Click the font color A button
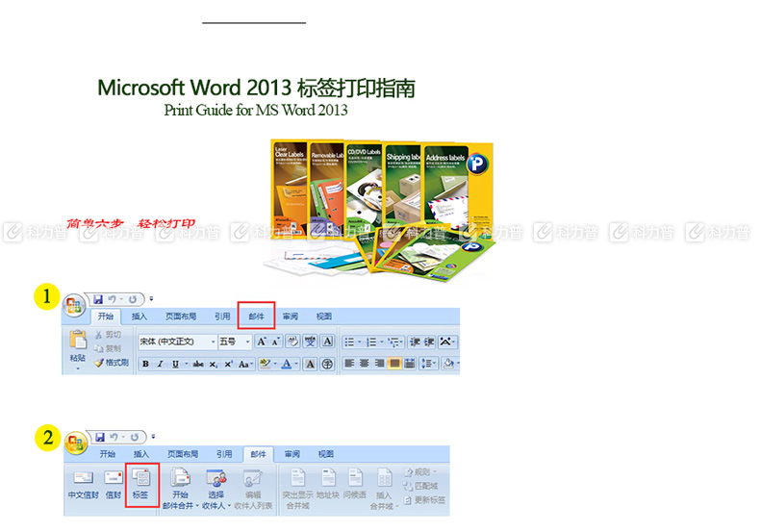Viewport: 760px width, 532px height. (287, 364)
